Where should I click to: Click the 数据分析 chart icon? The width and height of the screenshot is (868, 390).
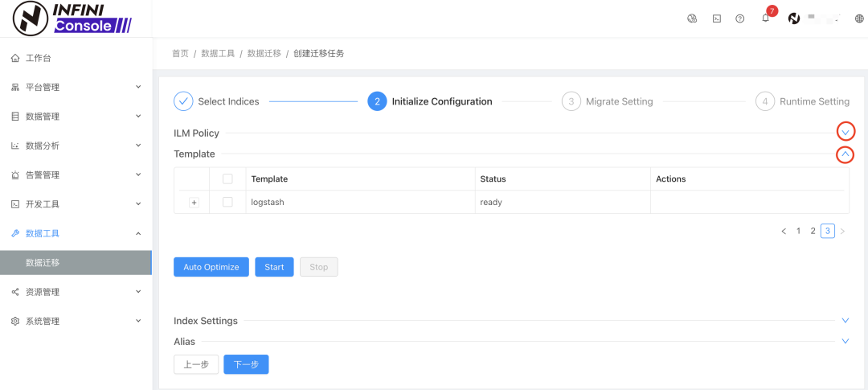15,146
